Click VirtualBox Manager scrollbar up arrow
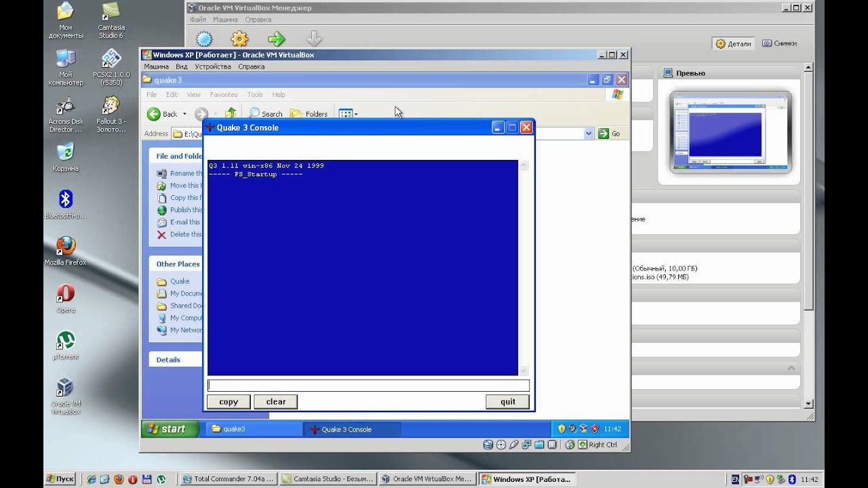This screenshot has width=868, height=488. 808,68
